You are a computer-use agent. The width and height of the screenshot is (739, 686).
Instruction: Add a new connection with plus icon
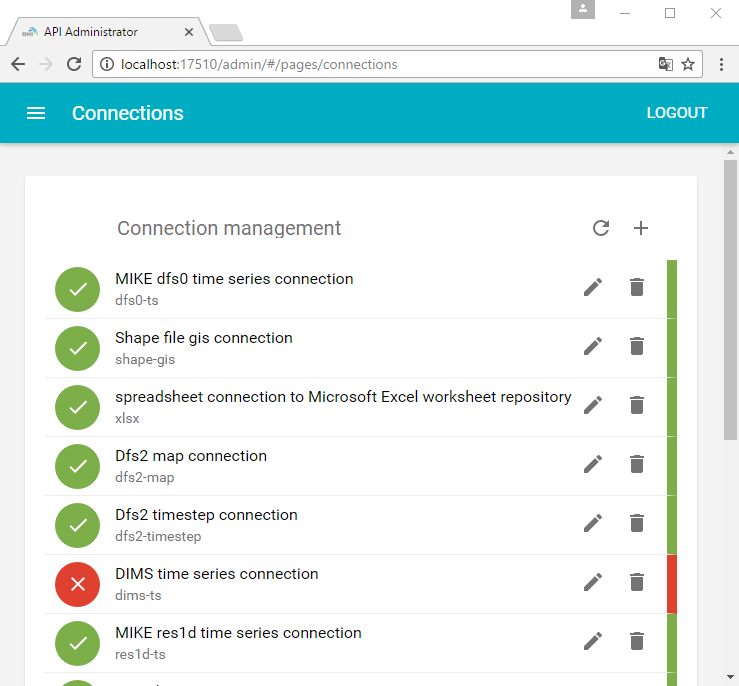(x=640, y=228)
